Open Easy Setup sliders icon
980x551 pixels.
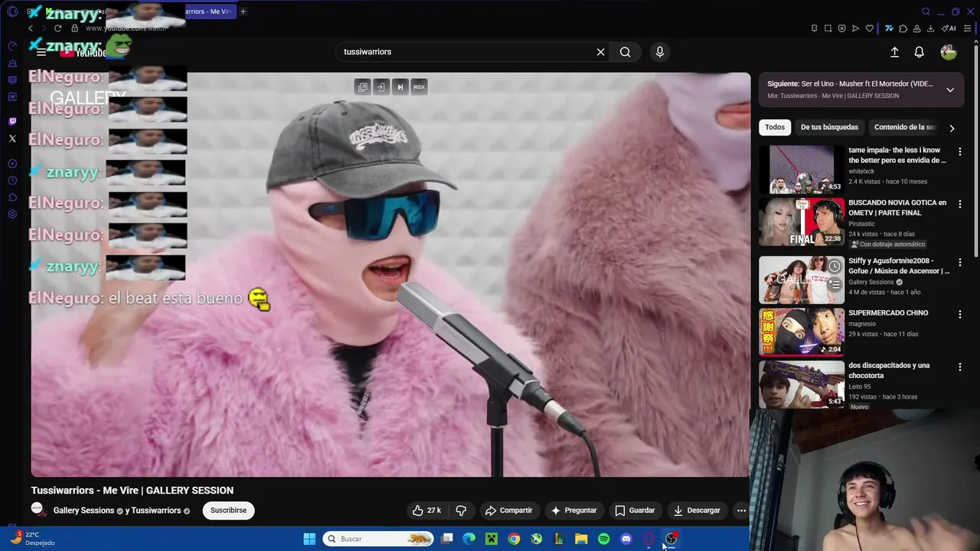point(968,28)
